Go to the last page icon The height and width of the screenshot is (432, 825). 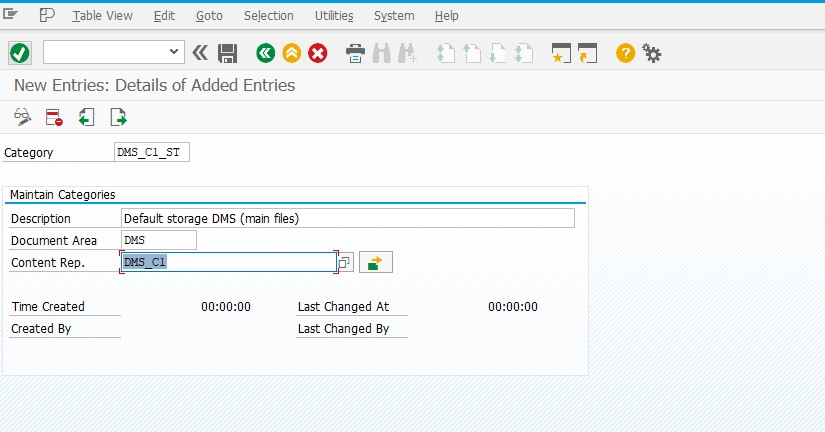[x=524, y=53]
